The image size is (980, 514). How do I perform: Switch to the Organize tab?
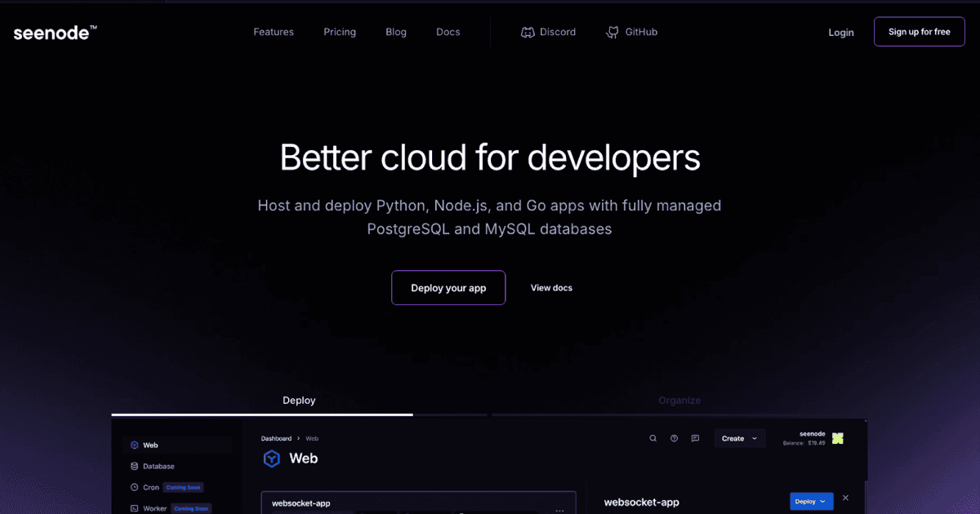tap(679, 401)
